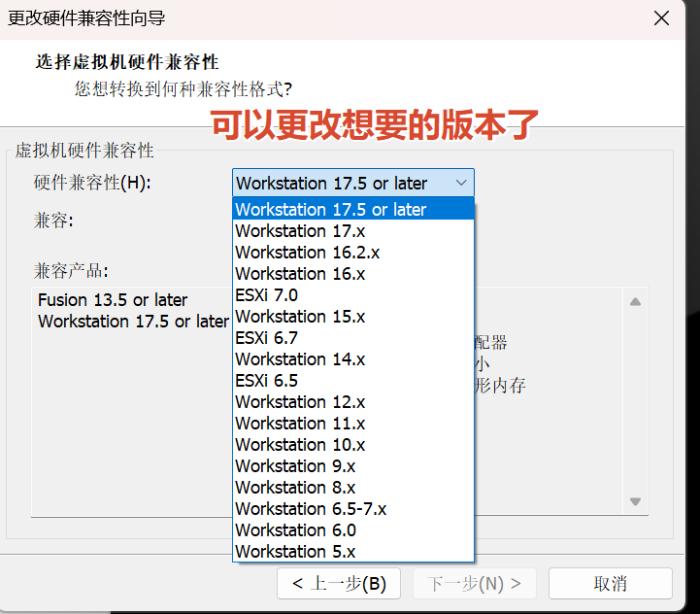The width and height of the screenshot is (700, 614).
Task: Select Workstation 6.0 option
Action: click(x=353, y=530)
